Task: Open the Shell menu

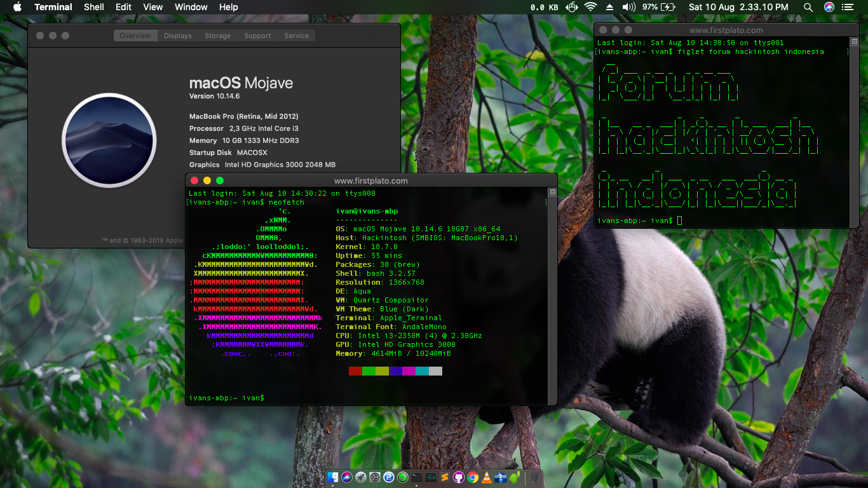Action: click(94, 7)
